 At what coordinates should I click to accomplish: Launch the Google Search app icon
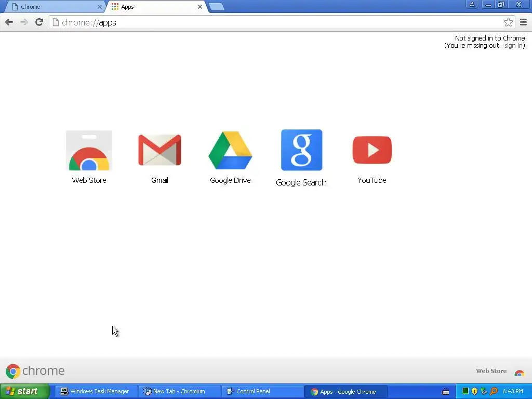[301, 150]
